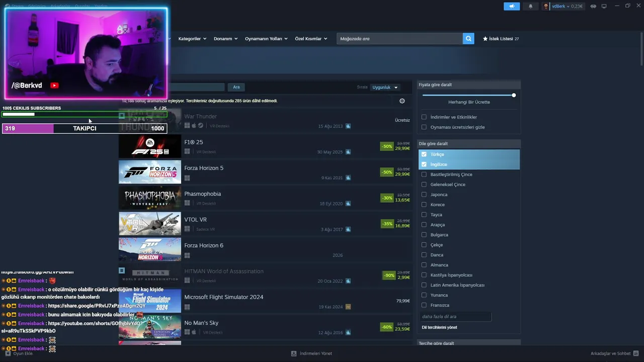Click Windows icon under Forza Horizon 5
The height and width of the screenshot is (362, 644).
tap(187, 177)
